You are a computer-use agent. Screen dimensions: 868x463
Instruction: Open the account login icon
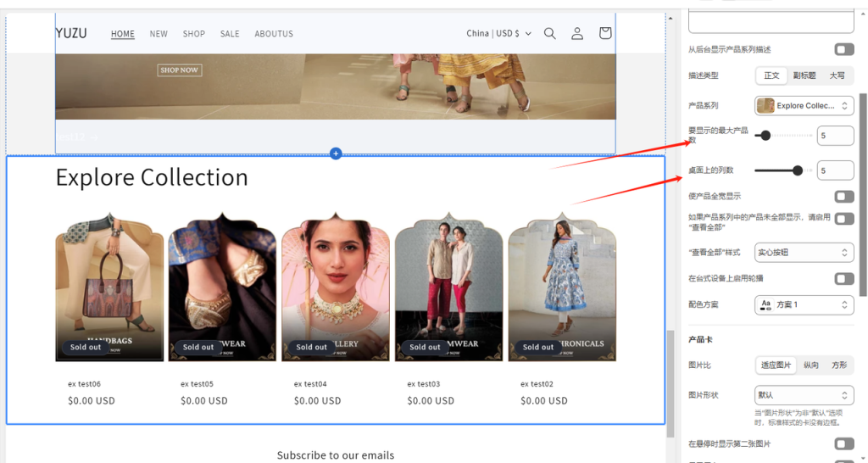coord(577,34)
